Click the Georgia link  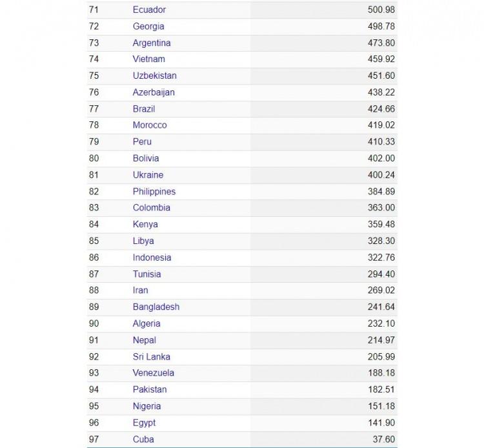[x=148, y=26]
